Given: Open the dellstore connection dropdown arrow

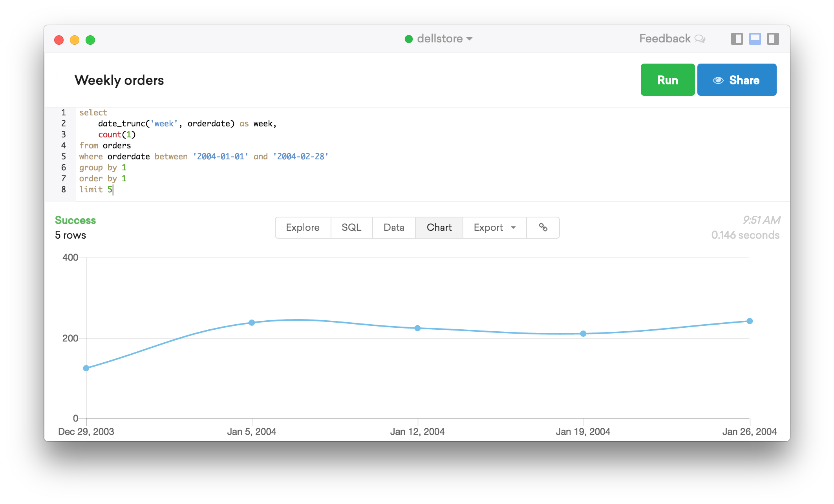Looking at the screenshot, I should (x=470, y=39).
